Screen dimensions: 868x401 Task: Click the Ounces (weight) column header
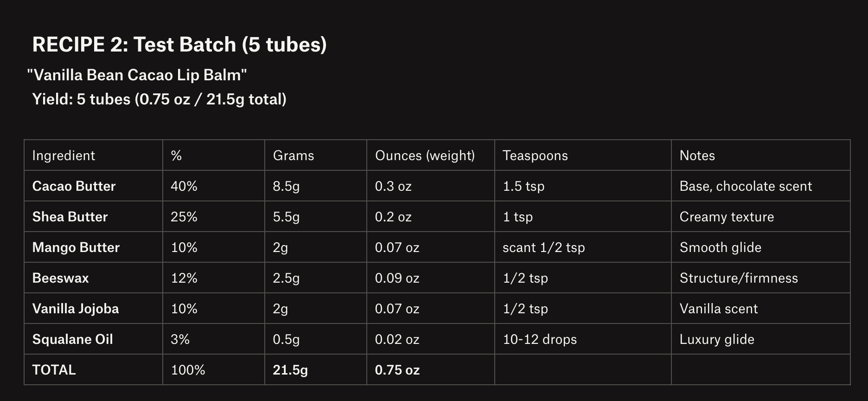coord(425,155)
